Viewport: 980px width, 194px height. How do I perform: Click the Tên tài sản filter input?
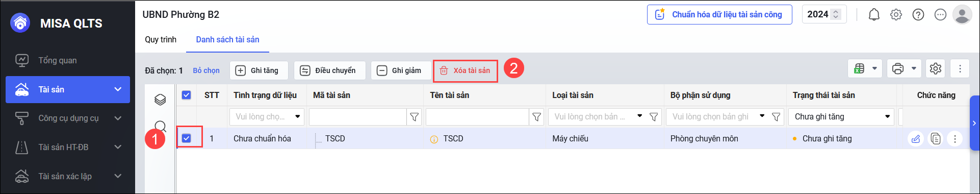click(x=477, y=117)
